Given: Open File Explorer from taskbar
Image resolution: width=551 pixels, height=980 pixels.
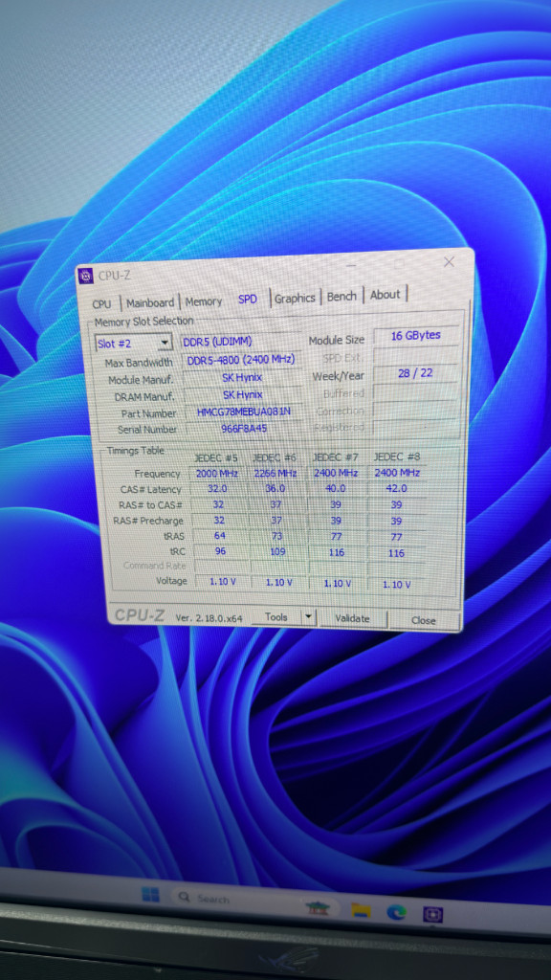Looking at the screenshot, I should click(x=361, y=911).
